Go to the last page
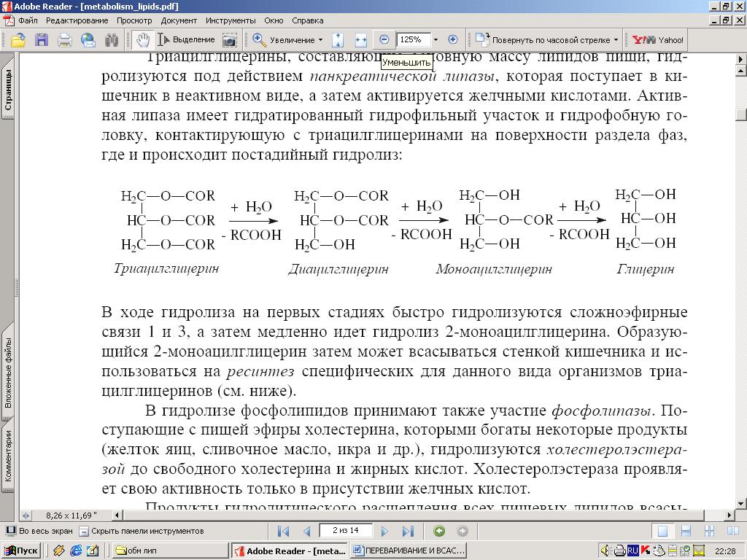The height and width of the screenshot is (560, 747). (408, 531)
